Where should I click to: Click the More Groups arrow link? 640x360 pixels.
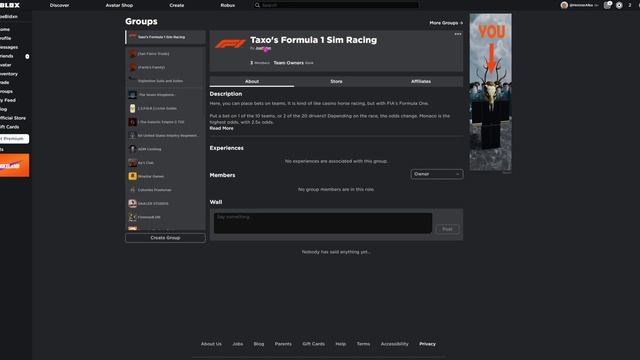click(x=446, y=23)
